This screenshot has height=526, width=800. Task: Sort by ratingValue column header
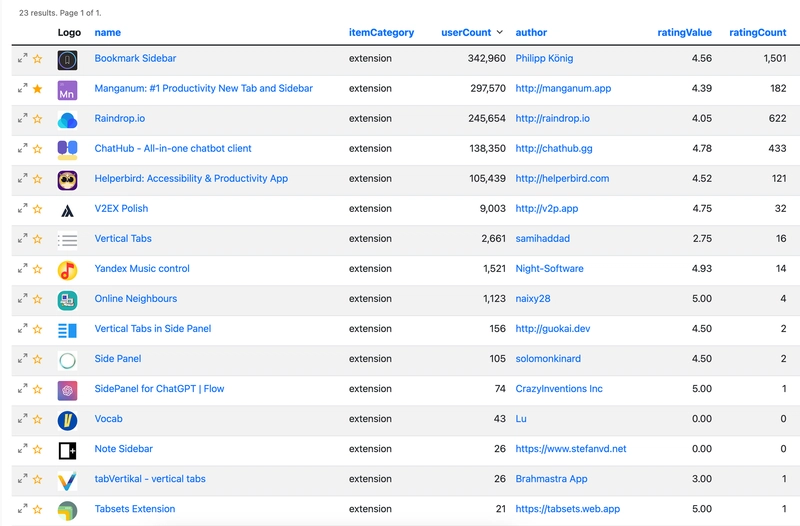pyautogui.click(x=684, y=33)
